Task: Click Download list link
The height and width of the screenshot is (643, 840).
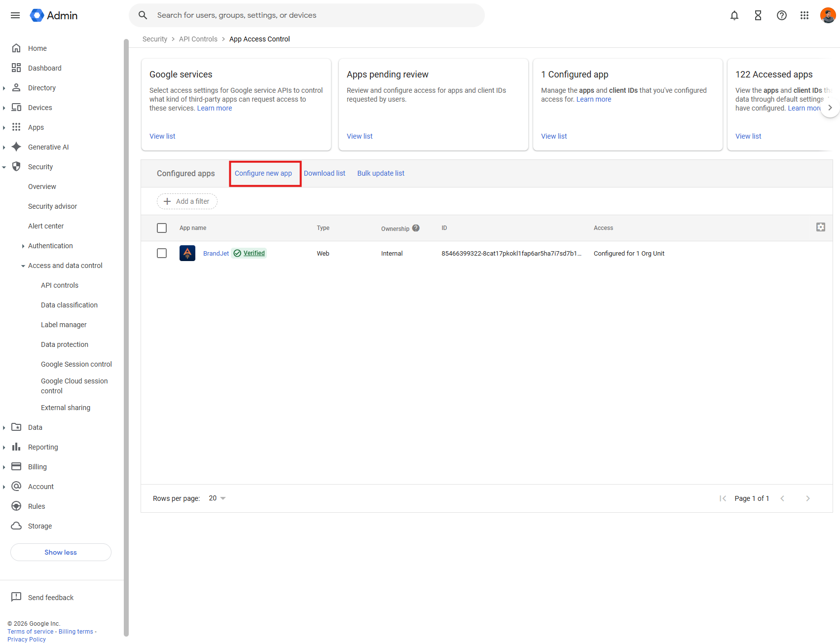Action: coord(325,173)
